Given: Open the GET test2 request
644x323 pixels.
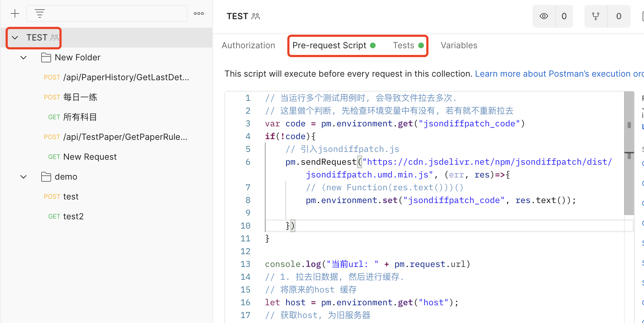Looking at the screenshot, I should 73,217.
